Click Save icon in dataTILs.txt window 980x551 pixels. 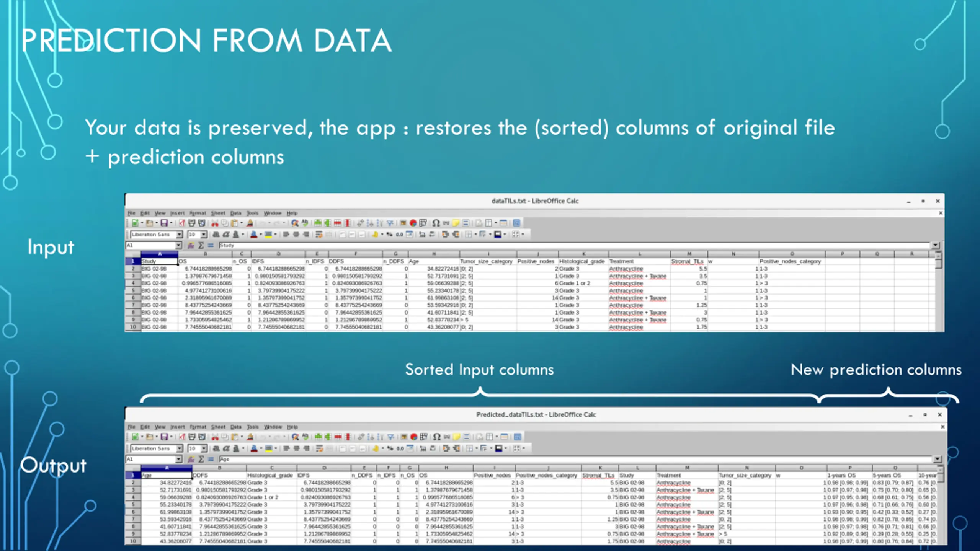pyautogui.click(x=164, y=223)
